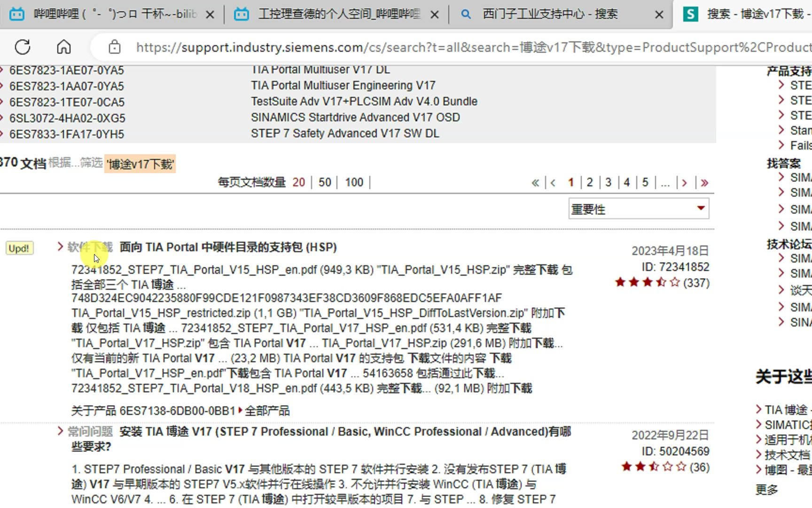
Task: Go to results page 5
Action: [x=645, y=182]
